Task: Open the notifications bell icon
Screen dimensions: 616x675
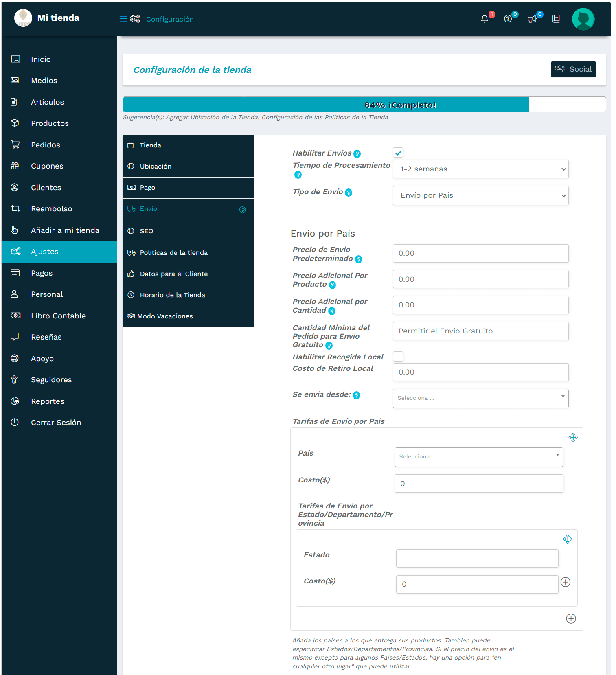Action: [x=484, y=19]
